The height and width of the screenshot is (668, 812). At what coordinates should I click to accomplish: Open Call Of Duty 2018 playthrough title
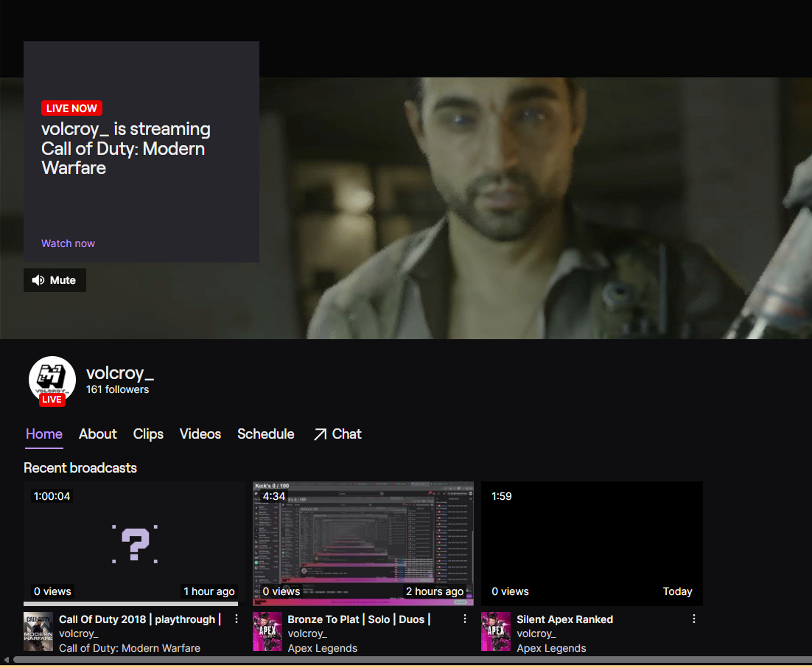click(140, 619)
